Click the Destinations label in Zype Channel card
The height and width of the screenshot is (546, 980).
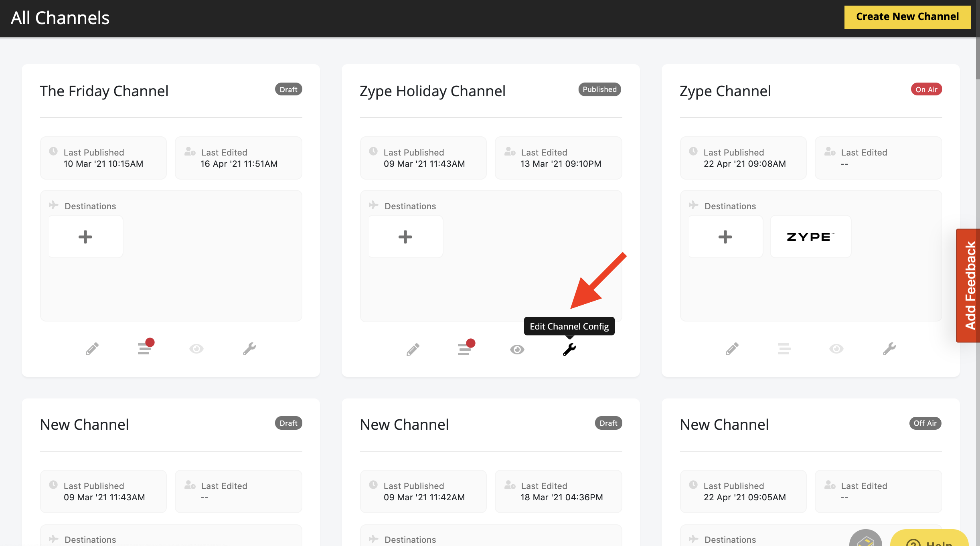[x=730, y=206]
